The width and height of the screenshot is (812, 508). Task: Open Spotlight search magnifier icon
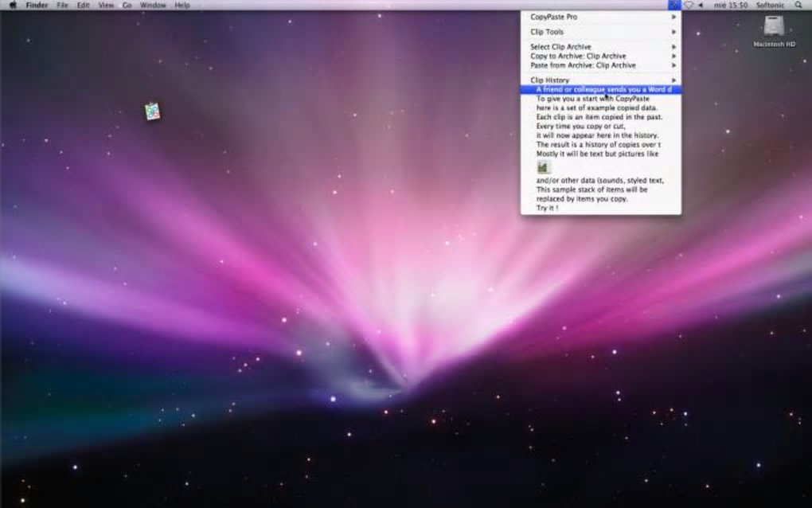(x=798, y=6)
